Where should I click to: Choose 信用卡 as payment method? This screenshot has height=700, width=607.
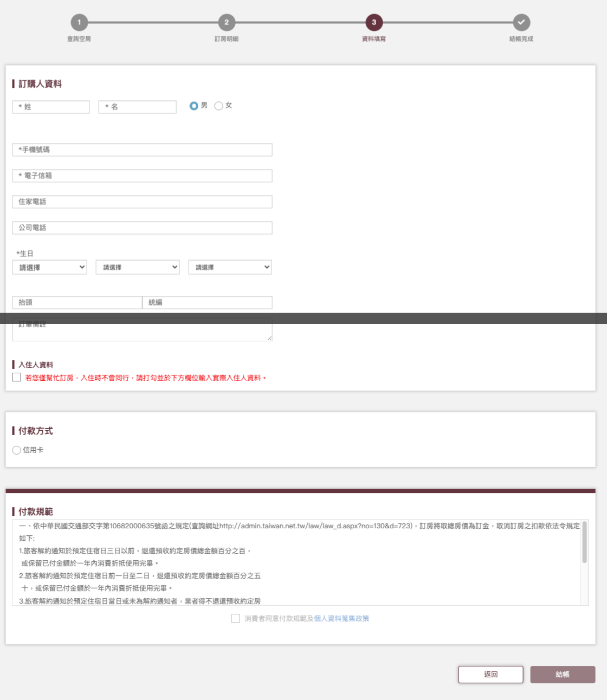[x=17, y=450]
